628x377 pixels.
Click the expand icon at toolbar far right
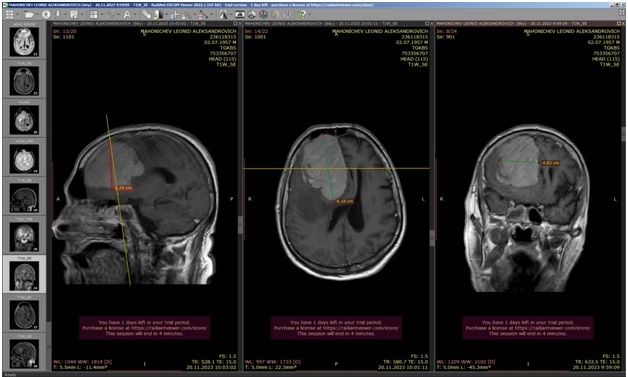point(621,13)
